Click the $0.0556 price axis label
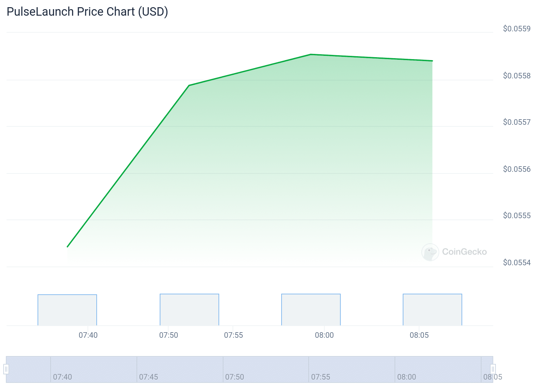The height and width of the screenshot is (392, 537). (x=517, y=169)
